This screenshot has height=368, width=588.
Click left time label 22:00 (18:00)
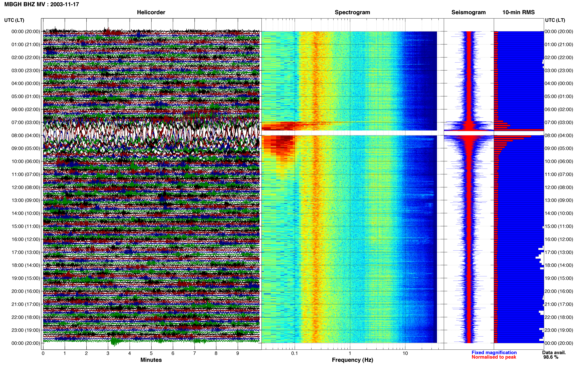tap(26, 317)
